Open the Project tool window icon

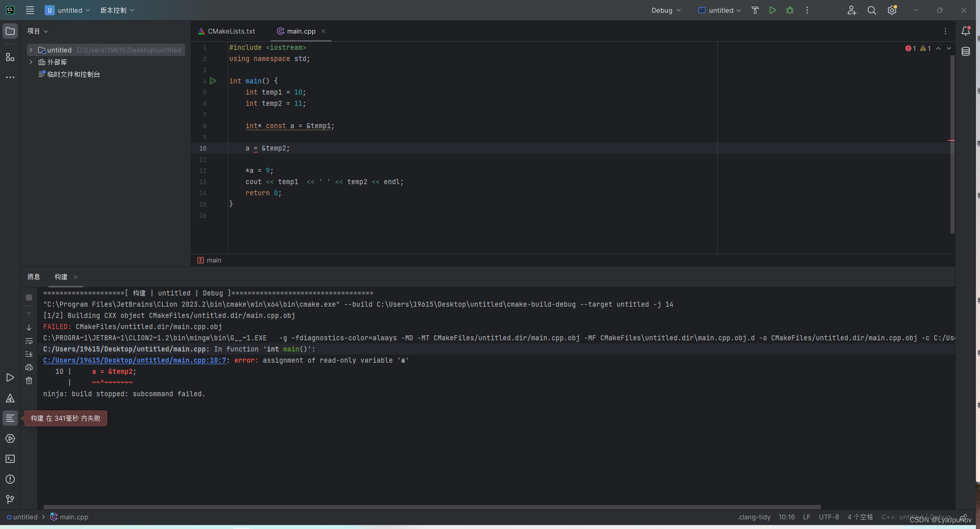tap(10, 31)
